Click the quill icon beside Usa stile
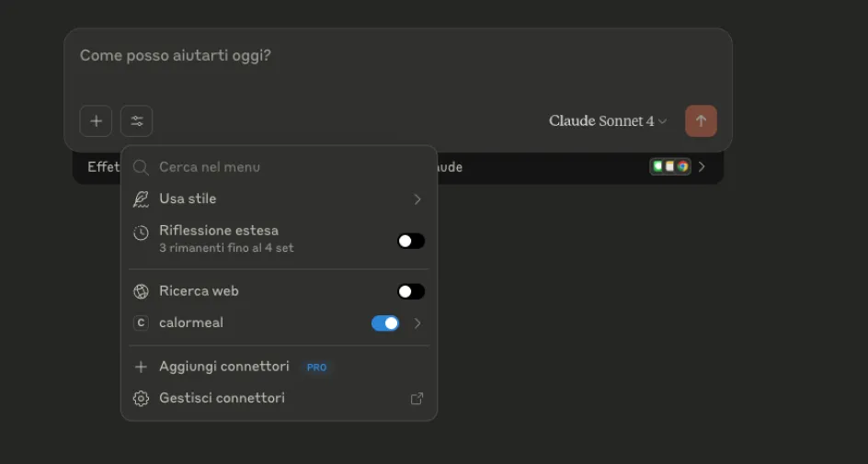868x464 pixels. pyautogui.click(x=141, y=199)
